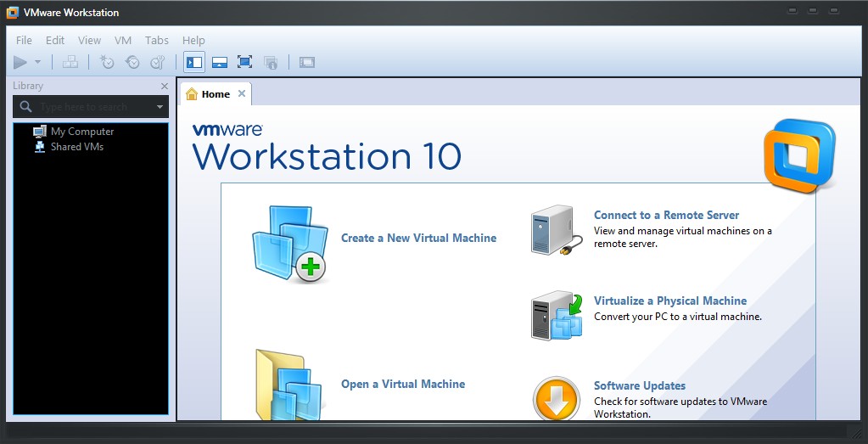868x444 pixels.
Task: Click the Send Ctrl+Alt+Del toolbar icon
Action: pos(70,62)
